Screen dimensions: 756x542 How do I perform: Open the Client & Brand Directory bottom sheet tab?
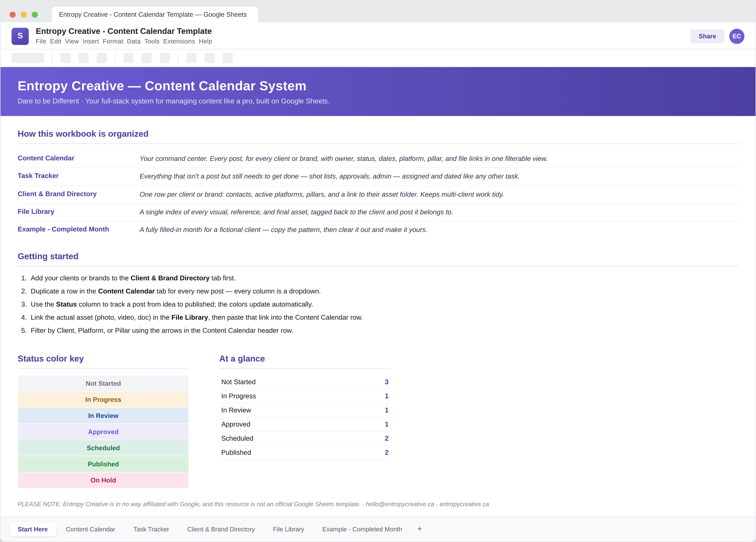coord(221,529)
